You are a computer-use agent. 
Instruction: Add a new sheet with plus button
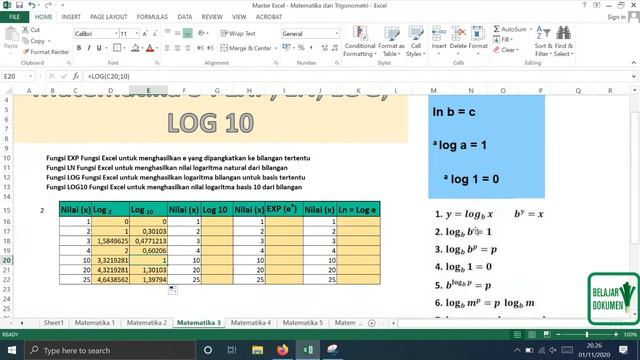(x=371, y=323)
